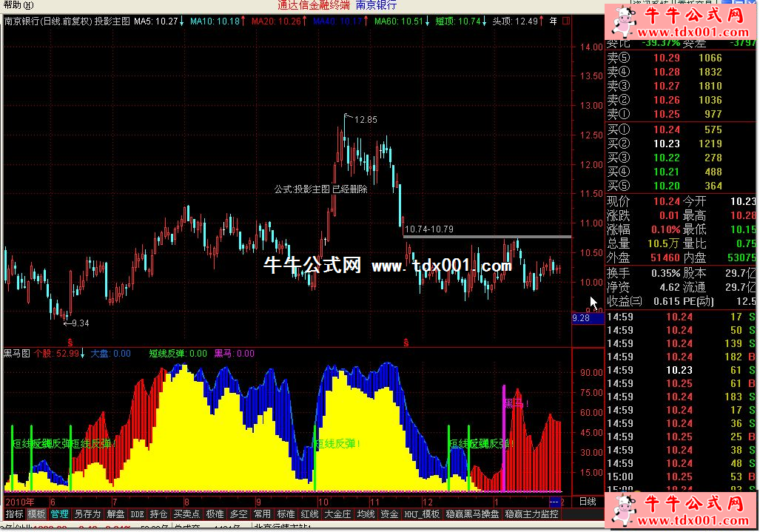Click the MA5: 10.27 indicator value
This screenshot has width=760, height=532.
(x=159, y=21)
